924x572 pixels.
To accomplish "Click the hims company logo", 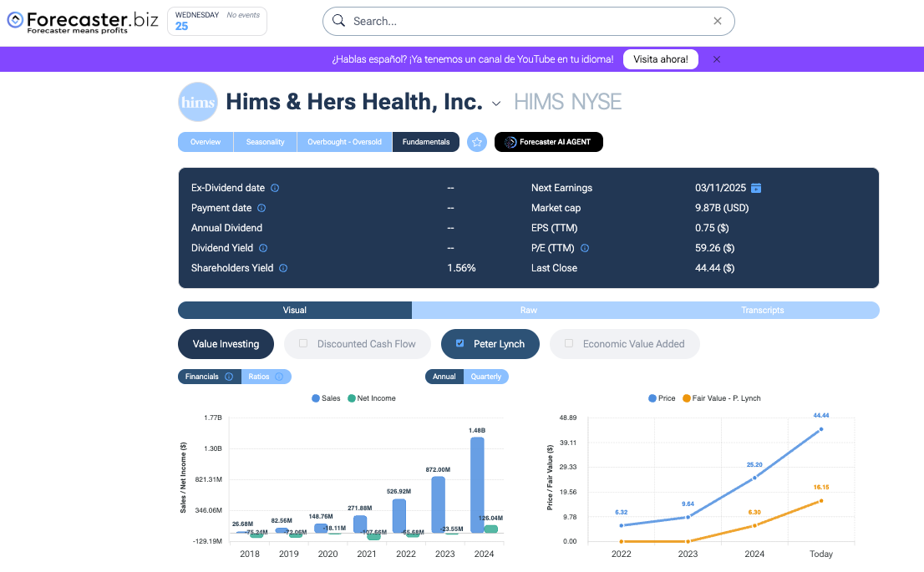I will click(198, 102).
